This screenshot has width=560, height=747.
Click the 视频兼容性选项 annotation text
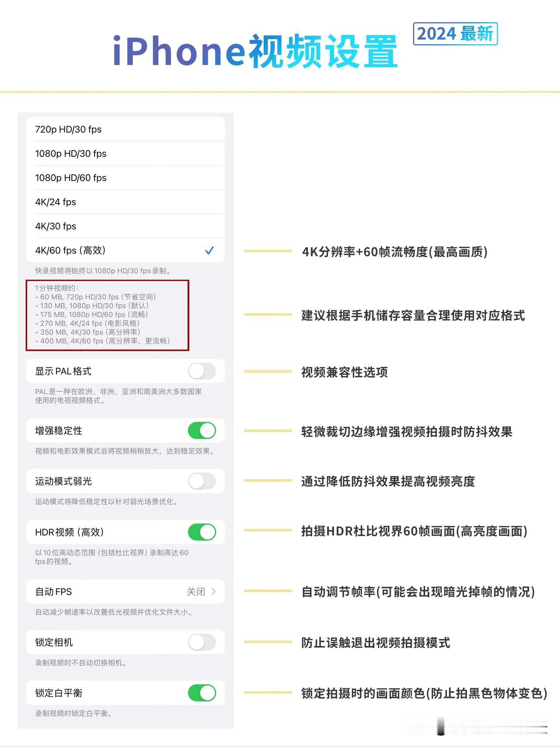344,372
